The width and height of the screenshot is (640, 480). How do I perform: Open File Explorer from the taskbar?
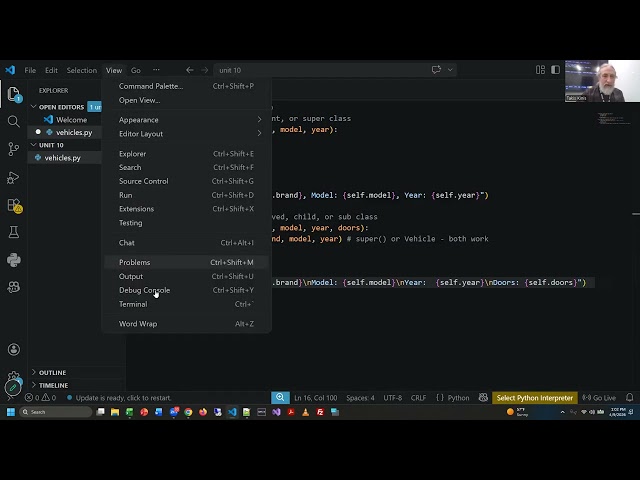pos(115,412)
